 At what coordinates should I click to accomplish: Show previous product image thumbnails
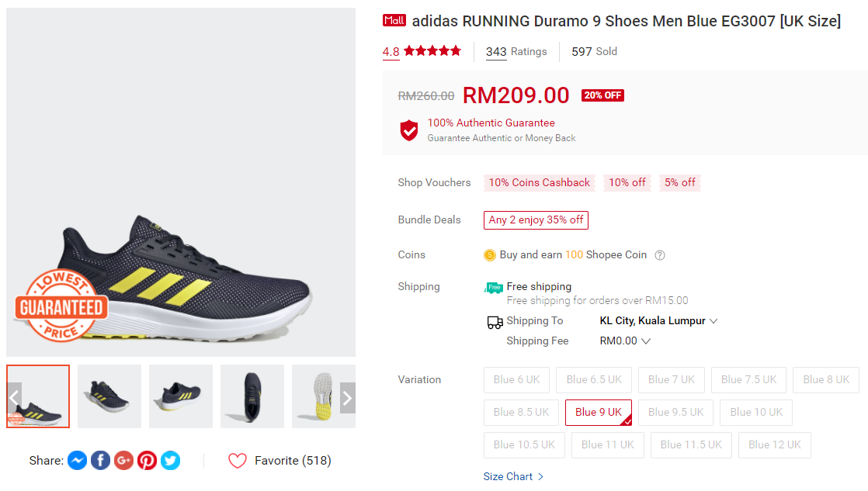pyautogui.click(x=14, y=398)
